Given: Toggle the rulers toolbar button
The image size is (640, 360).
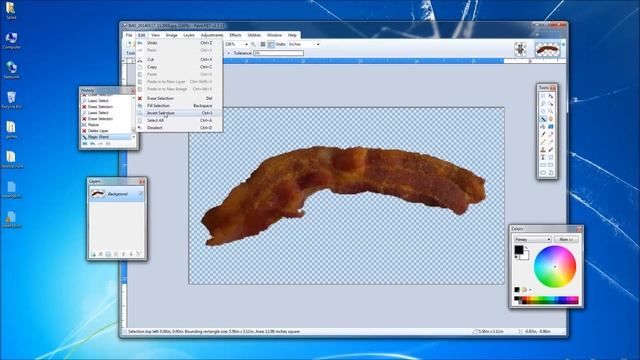Looking at the screenshot, I should [x=271, y=44].
